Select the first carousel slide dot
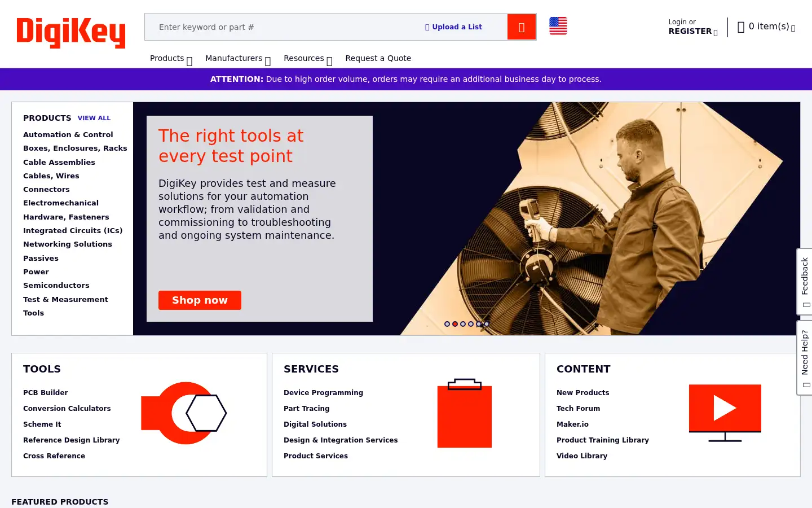Screen dimensions: 812x508 tap(447, 324)
